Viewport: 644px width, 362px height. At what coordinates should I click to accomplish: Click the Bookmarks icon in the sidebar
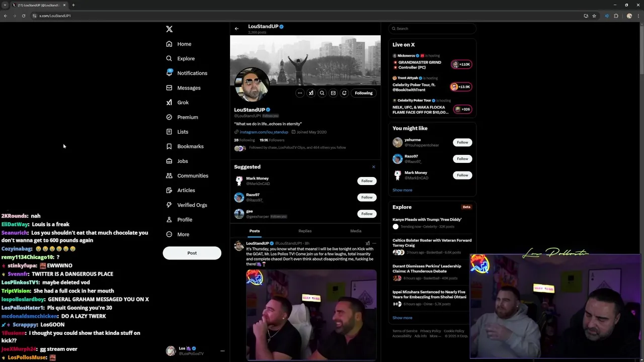tap(169, 146)
